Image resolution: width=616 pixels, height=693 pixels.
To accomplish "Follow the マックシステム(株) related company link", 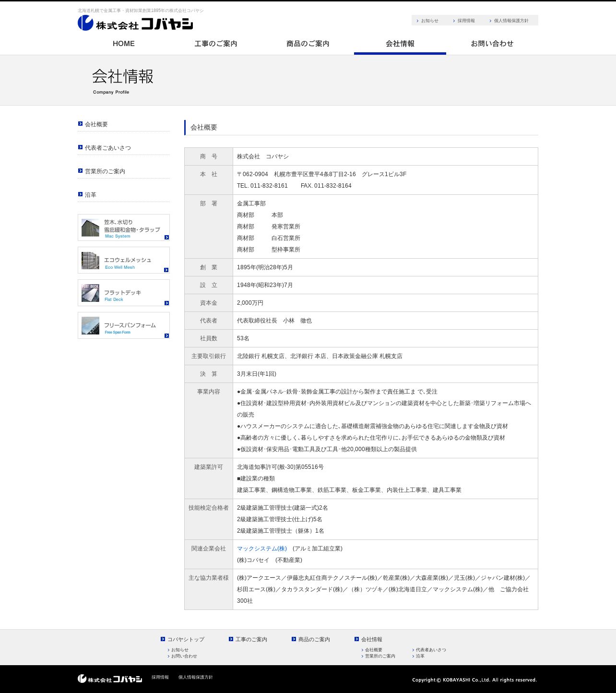I will (262, 549).
